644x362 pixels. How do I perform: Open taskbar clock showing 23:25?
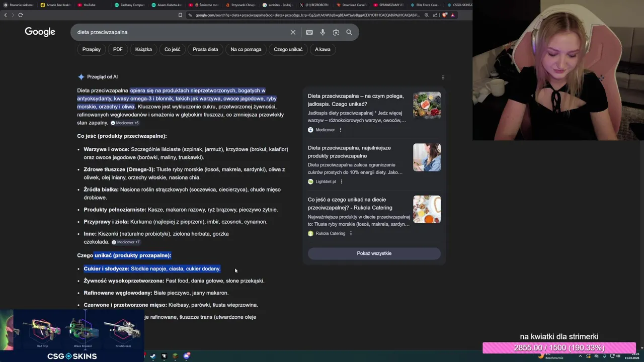click(632, 356)
